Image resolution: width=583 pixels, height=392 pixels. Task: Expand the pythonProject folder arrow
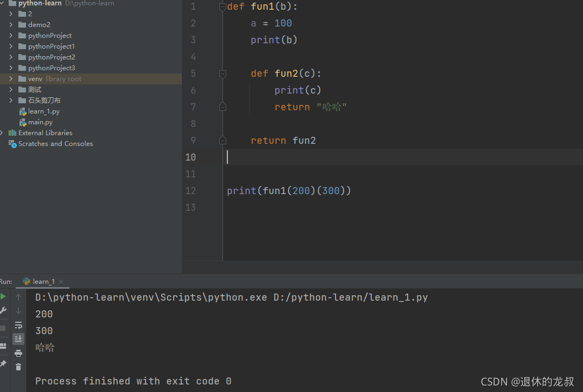[x=11, y=35]
